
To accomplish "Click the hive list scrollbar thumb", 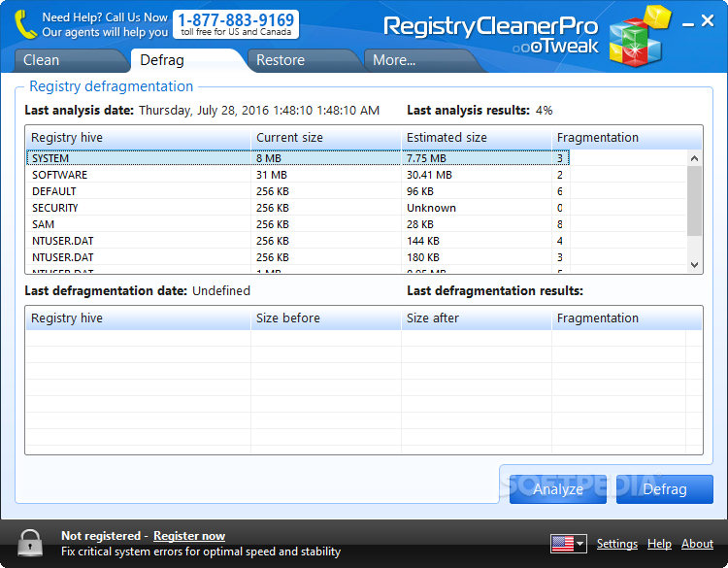I will tap(694, 201).
